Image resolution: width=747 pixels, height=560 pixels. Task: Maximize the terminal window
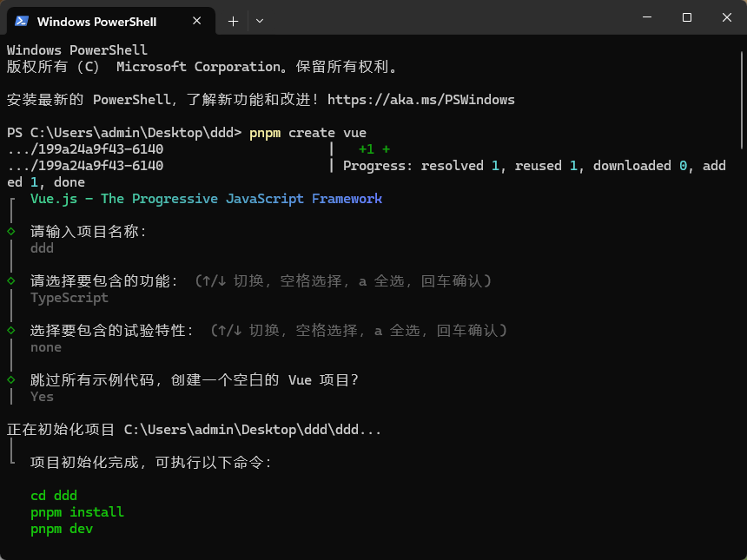click(x=686, y=17)
